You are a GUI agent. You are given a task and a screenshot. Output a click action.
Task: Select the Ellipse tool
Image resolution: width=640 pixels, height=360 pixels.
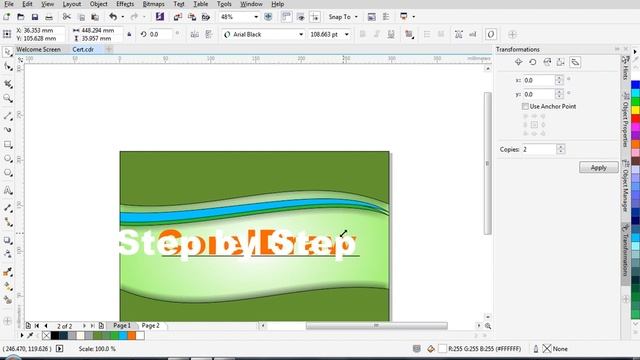(8, 159)
